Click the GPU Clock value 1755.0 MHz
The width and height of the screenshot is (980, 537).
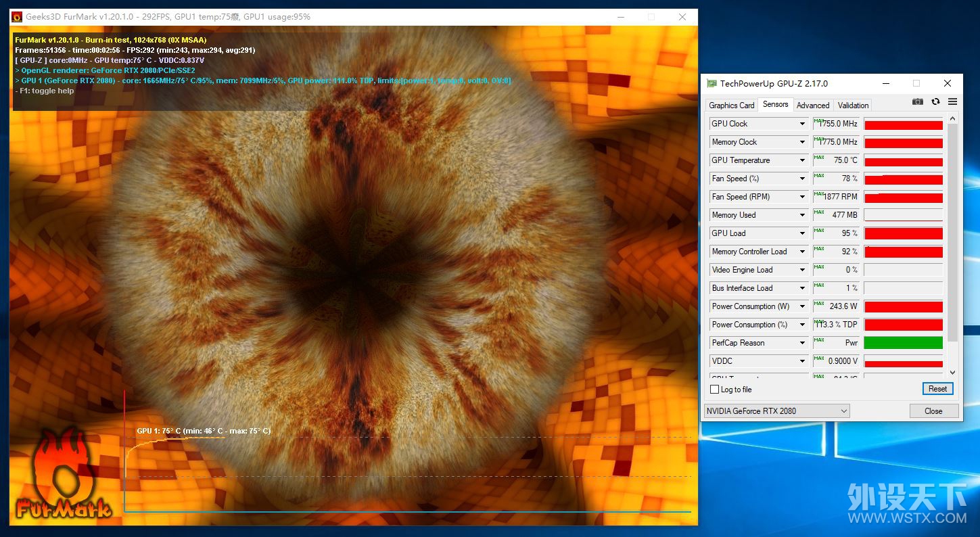(x=836, y=124)
